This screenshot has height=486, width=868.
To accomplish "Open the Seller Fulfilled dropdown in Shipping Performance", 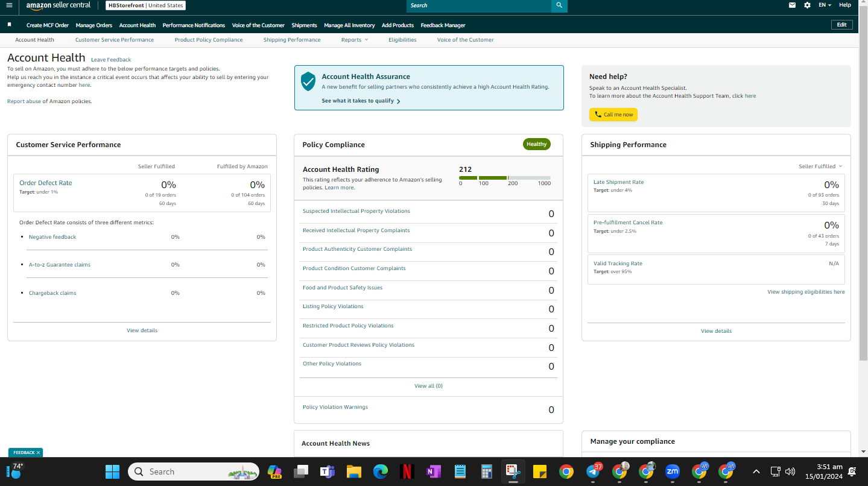I will [x=820, y=166].
